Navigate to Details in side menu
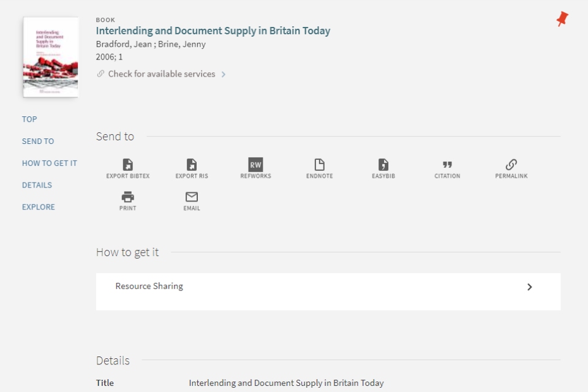 (x=37, y=185)
